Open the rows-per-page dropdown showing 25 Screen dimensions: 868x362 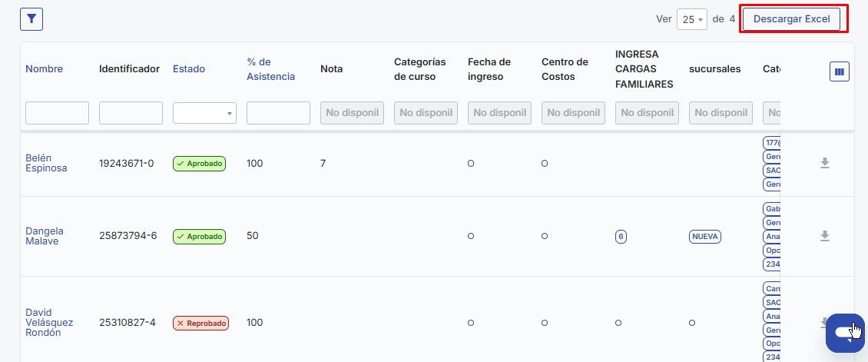691,19
